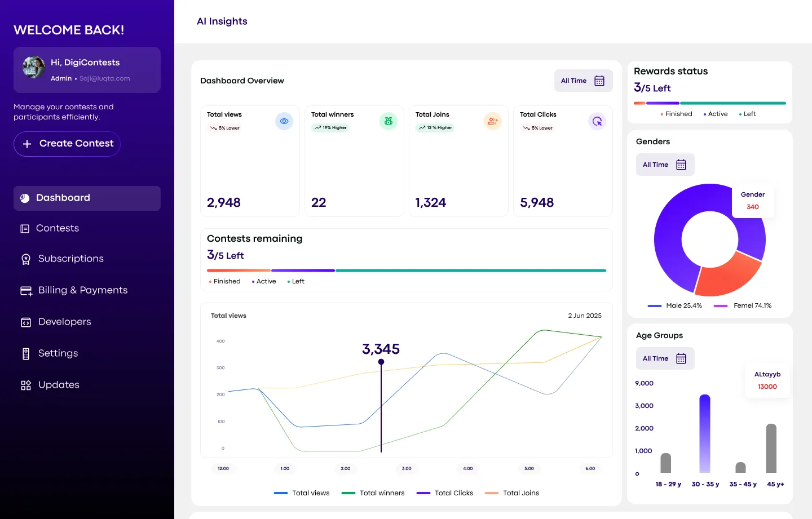Click the DigiContests profile avatar
This screenshot has height=519, width=812.
(x=34, y=68)
